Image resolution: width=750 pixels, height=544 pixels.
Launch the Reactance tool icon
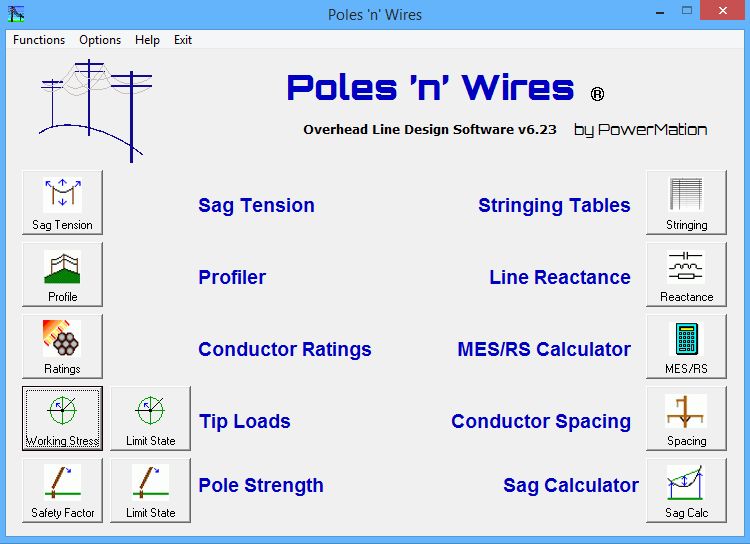[x=686, y=274]
